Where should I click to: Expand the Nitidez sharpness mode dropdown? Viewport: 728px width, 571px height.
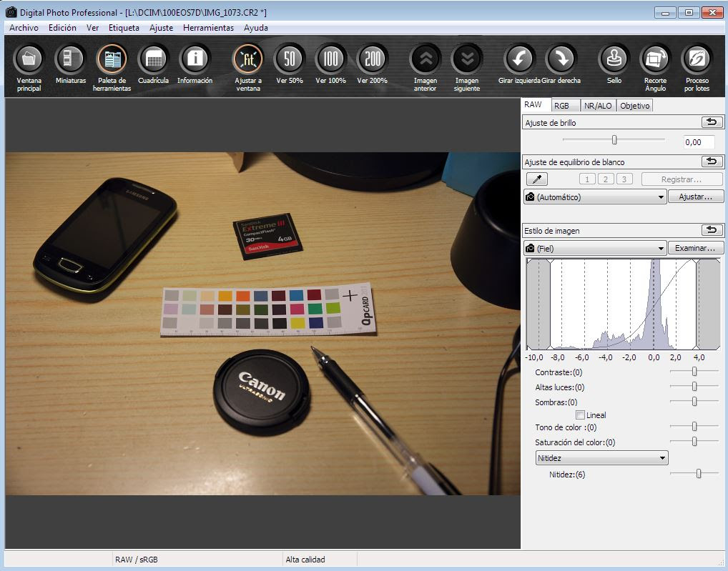click(x=601, y=458)
